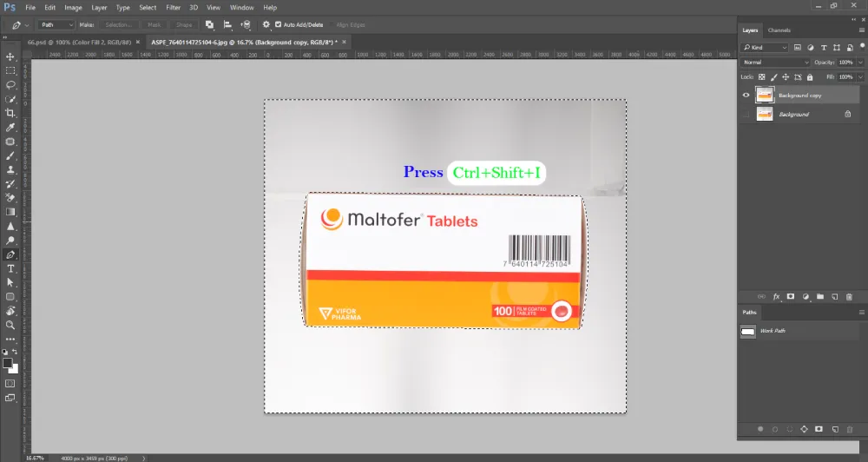Viewport: 868px width, 462px height.
Task: Select the Gradient tool
Action: tap(10, 212)
